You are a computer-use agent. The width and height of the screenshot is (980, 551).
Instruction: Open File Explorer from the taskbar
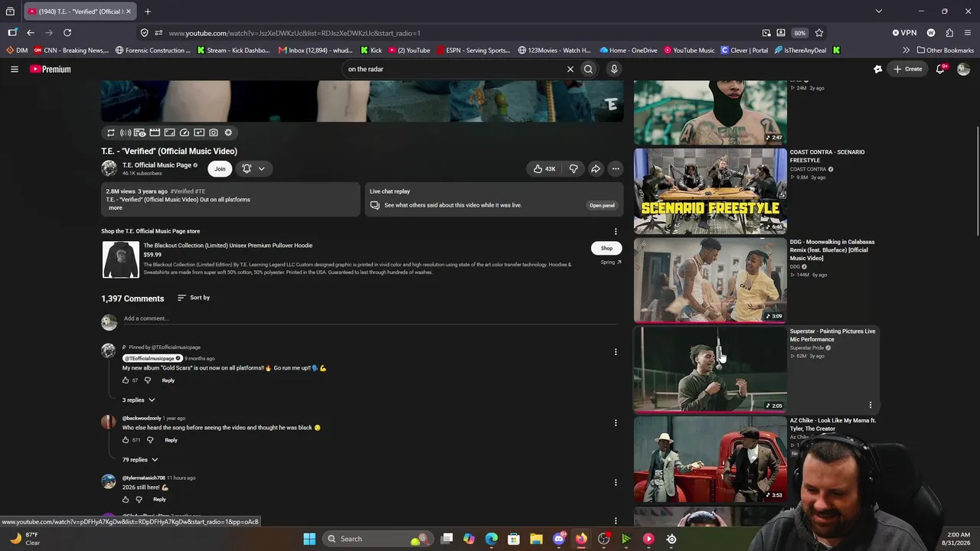coord(536,539)
